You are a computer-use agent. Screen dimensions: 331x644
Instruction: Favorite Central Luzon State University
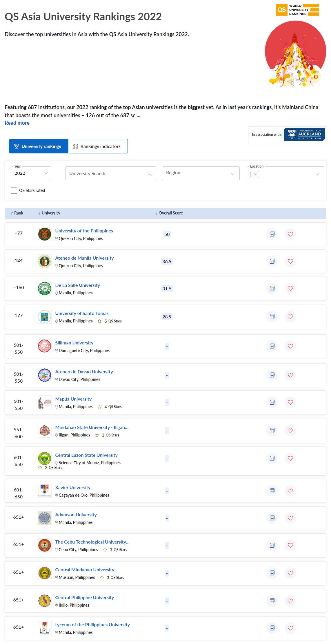(x=290, y=458)
